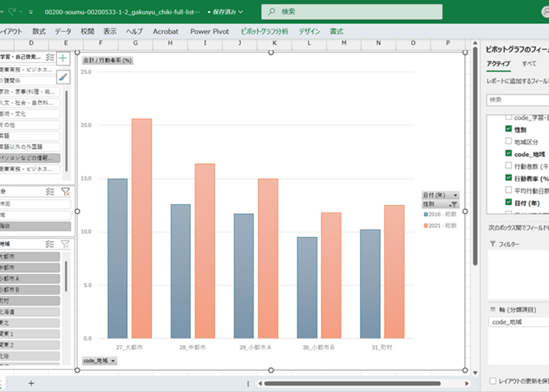Screen dimensions: 549x392
Task: Open the 数式 ribbon tab
Action: (39, 31)
